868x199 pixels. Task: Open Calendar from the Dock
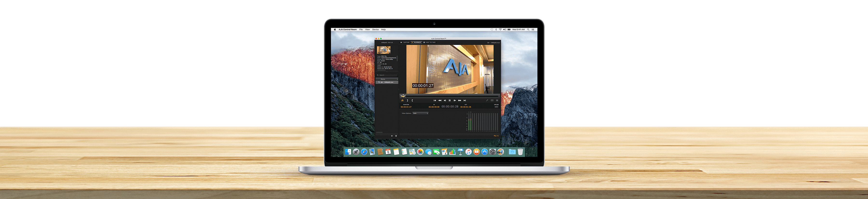(x=388, y=152)
